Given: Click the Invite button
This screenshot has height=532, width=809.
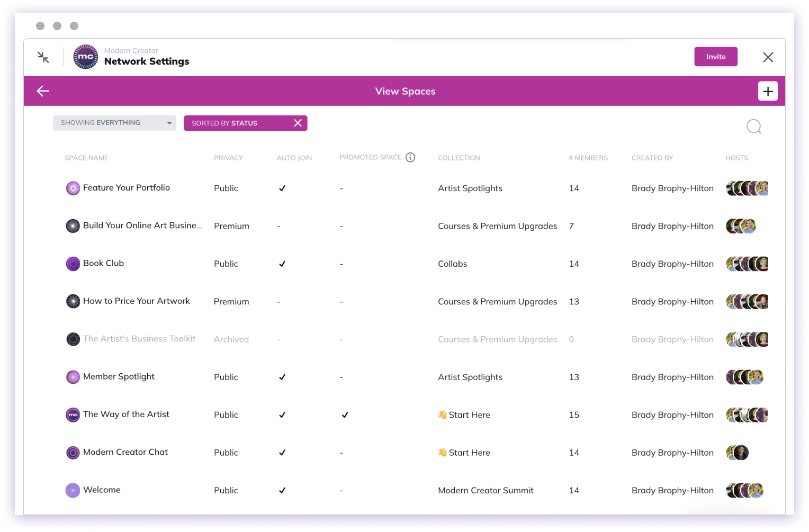Looking at the screenshot, I should point(716,57).
